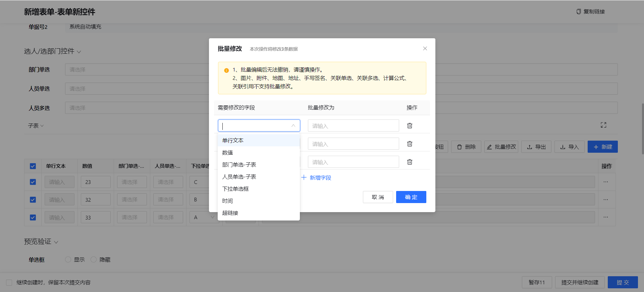Choose 人员单选-子表 option
Viewport: 644px width, 292px height.
point(259,177)
